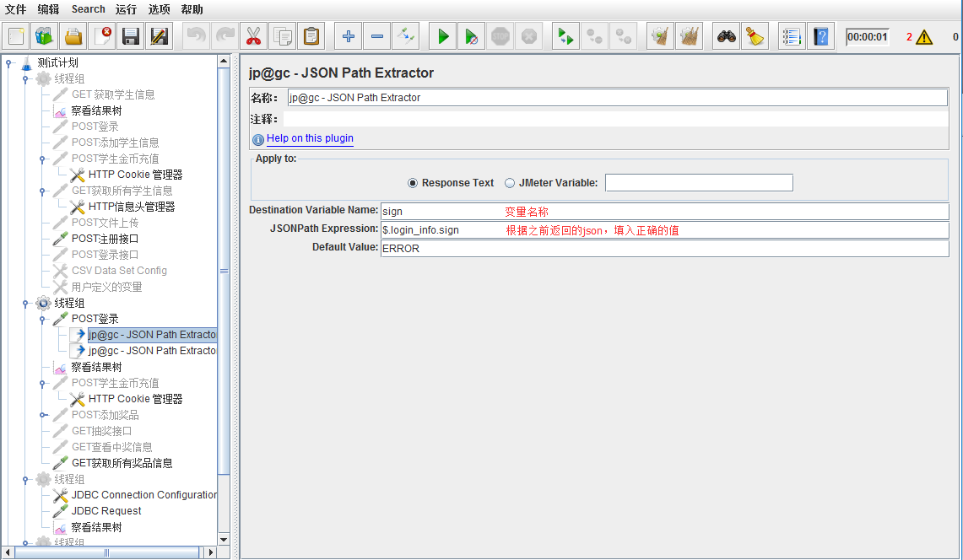The width and height of the screenshot is (963, 560).
Task: Click the Save test plan toolbar icon
Action: [x=130, y=36]
